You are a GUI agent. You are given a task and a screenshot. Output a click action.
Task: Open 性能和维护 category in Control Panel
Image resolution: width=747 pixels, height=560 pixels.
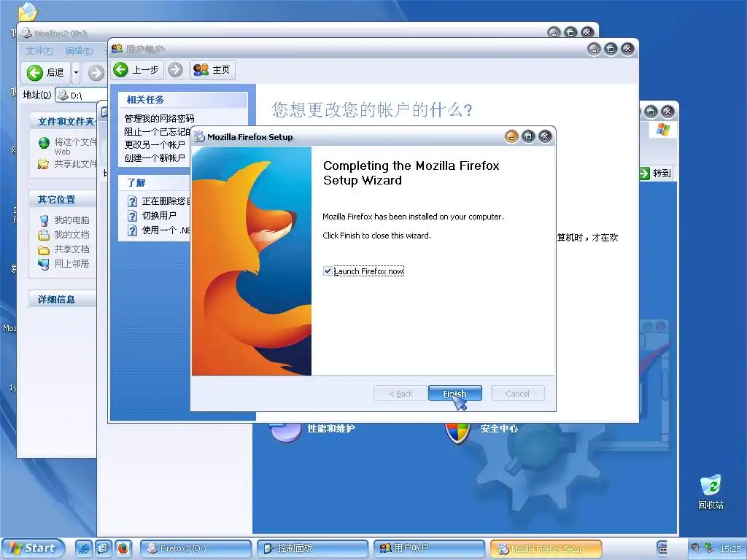[330, 429]
